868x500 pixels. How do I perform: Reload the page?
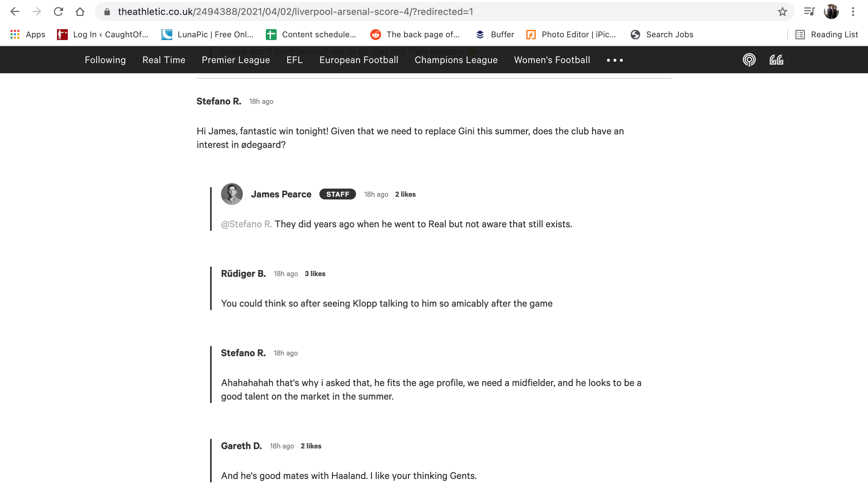pyautogui.click(x=58, y=12)
